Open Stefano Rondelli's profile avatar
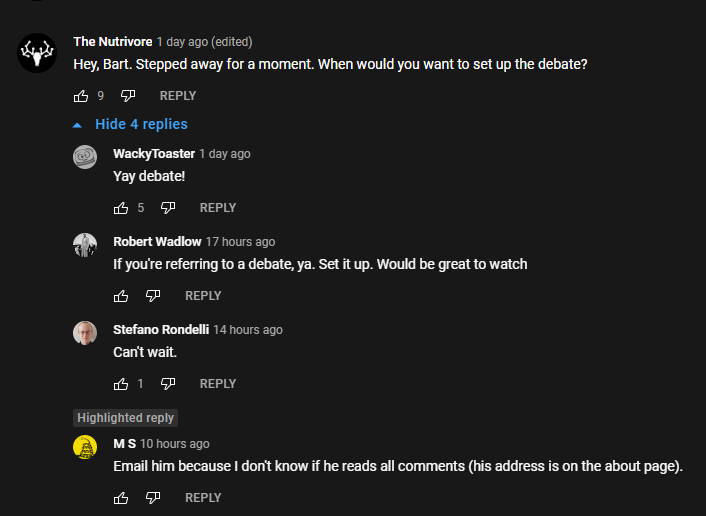 (85, 333)
